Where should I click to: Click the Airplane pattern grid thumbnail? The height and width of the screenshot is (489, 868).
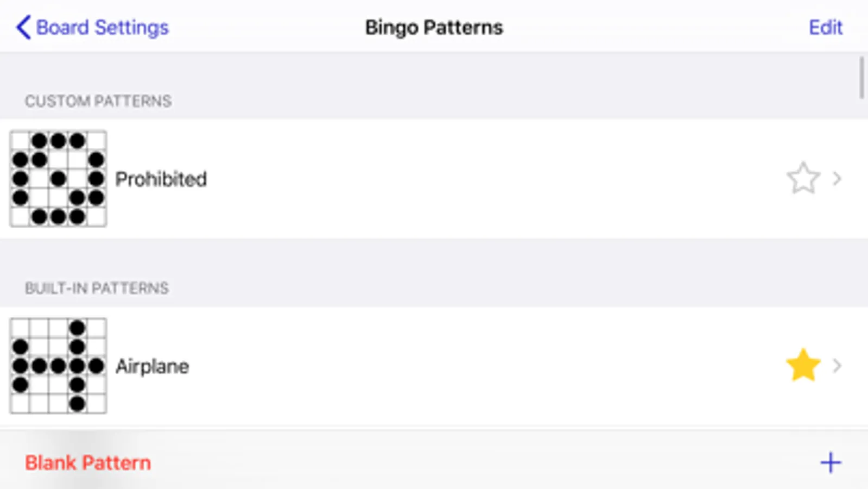(58, 366)
